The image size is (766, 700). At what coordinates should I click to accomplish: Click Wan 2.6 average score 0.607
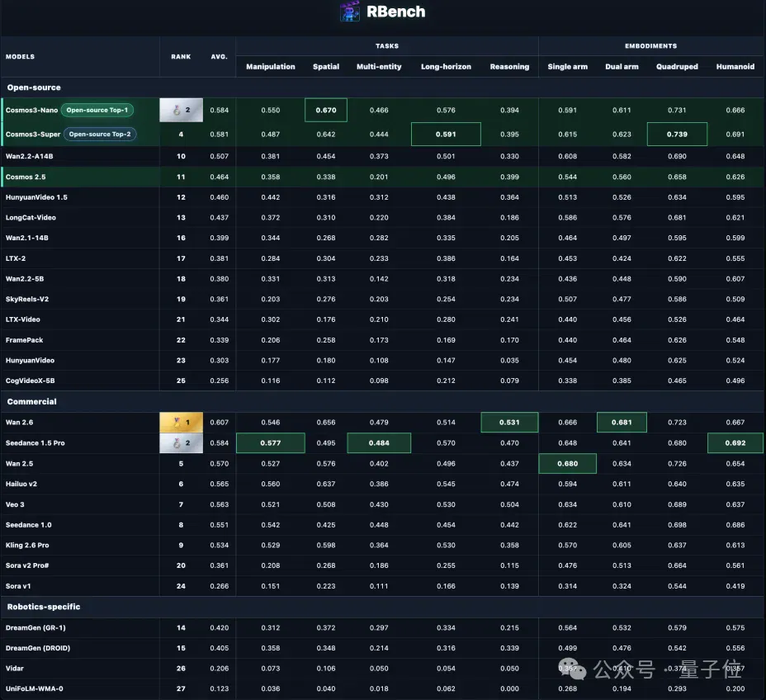[x=220, y=422]
